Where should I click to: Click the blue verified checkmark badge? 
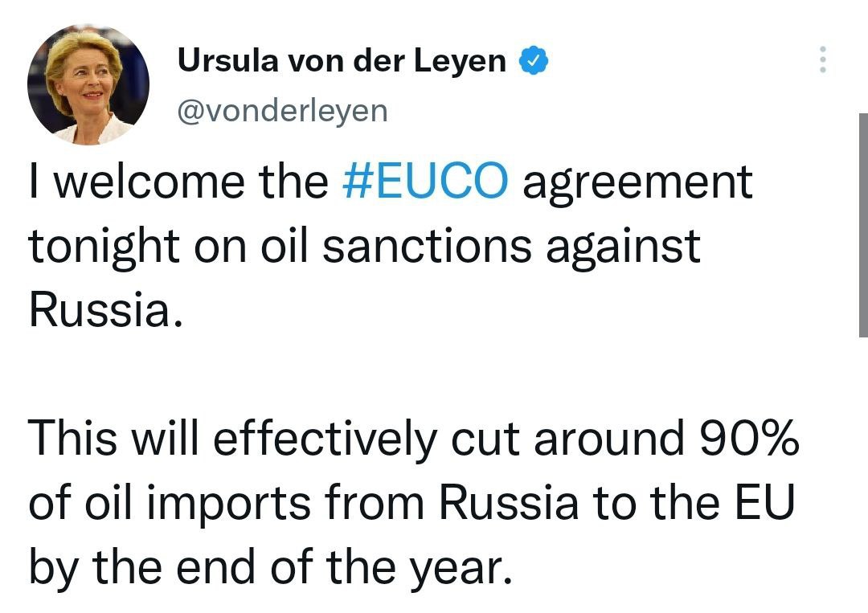pyautogui.click(x=533, y=60)
